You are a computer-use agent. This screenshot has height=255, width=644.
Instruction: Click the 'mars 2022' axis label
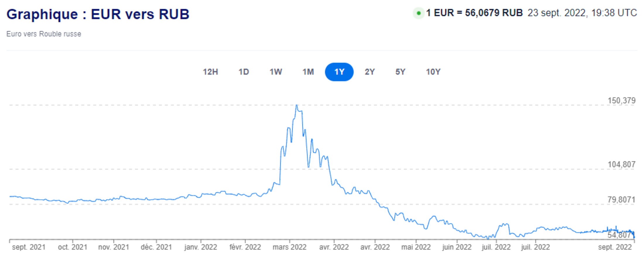[x=289, y=247]
